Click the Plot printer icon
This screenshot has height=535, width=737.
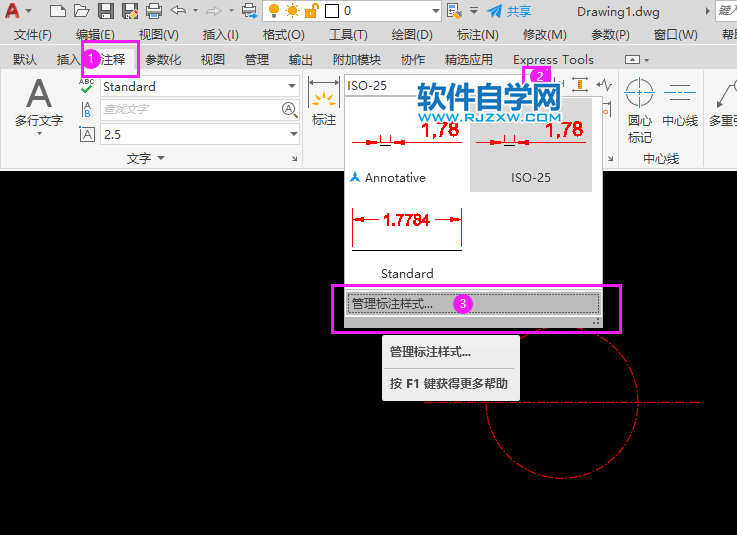(x=154, y=10)
